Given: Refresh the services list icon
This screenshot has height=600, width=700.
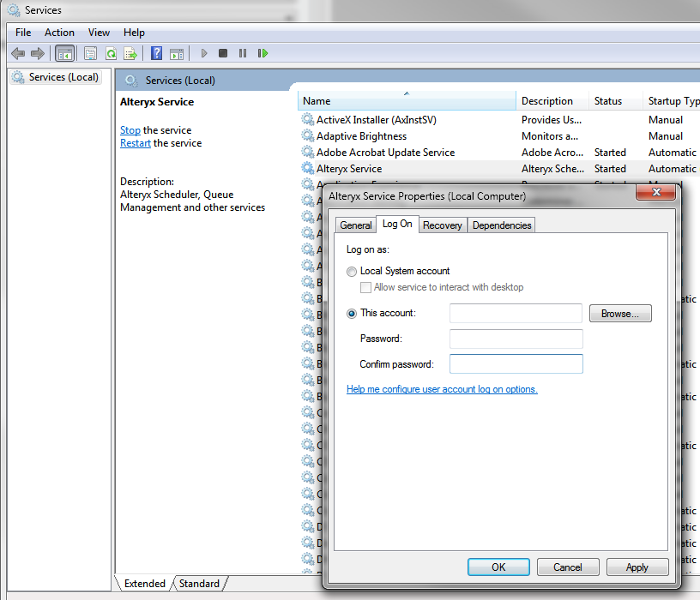Looking at the screenshot, I should [111, 53].
